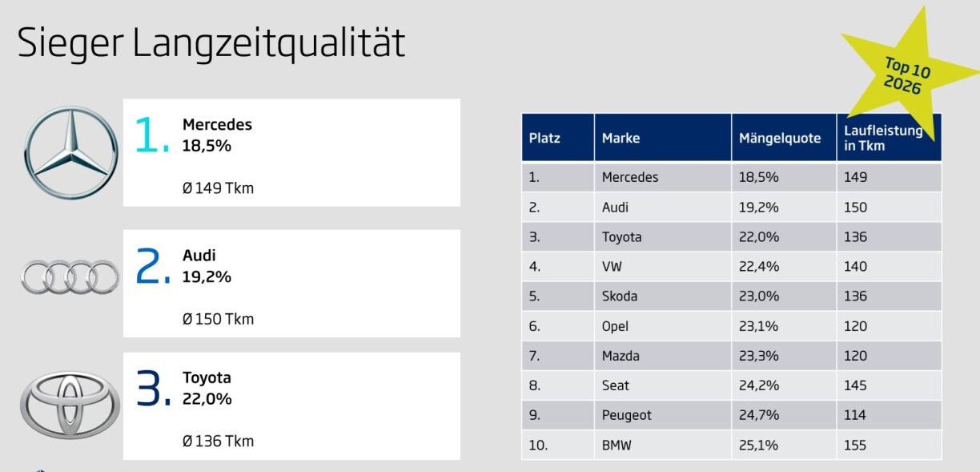Click the Audi four rings logo
980x472 pixels.
[x=70, y=277]
